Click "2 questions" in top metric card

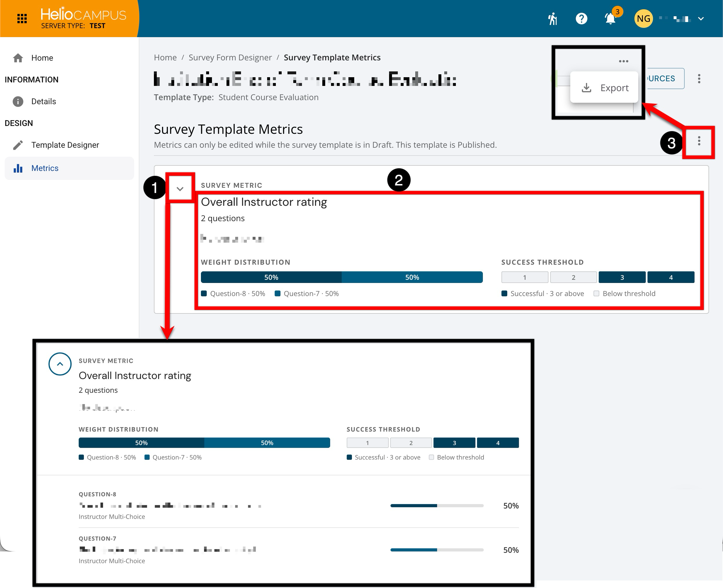coord(223,219)
